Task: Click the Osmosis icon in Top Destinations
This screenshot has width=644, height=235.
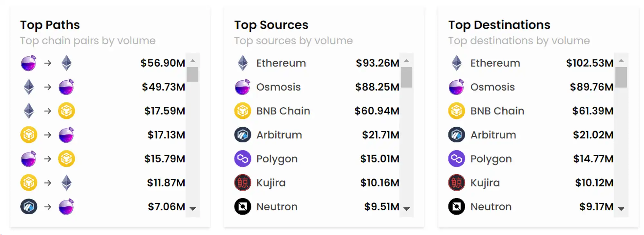Action: coord(456,87)
